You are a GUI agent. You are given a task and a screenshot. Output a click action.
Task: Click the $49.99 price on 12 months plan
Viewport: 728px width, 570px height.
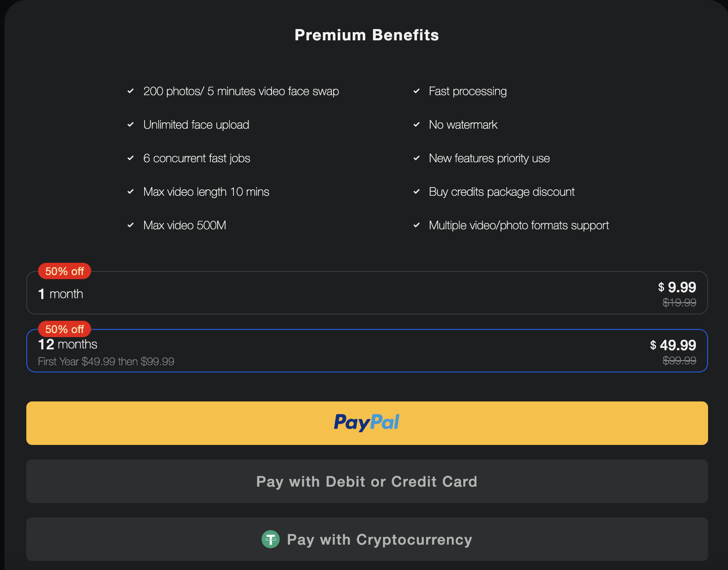tap(673, 345)
